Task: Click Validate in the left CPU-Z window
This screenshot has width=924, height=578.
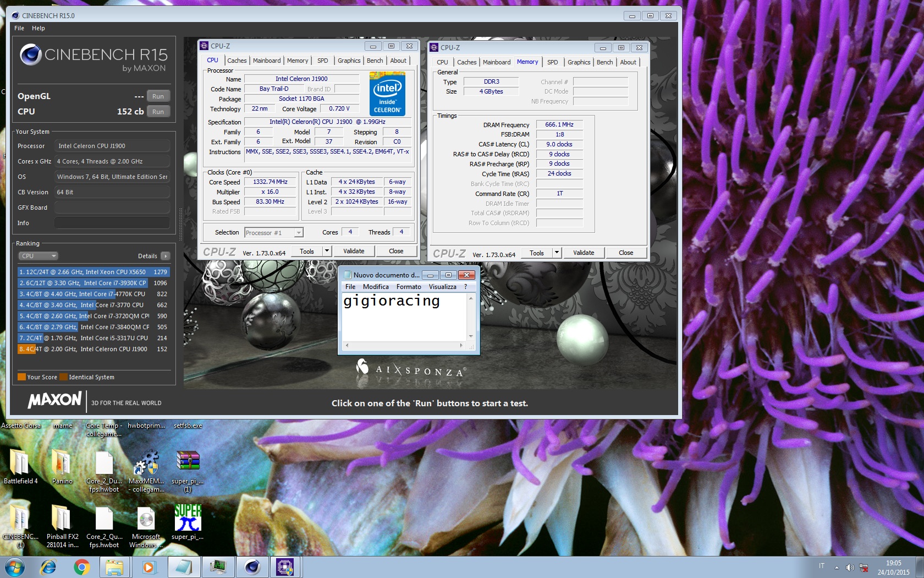Action: pyautogui.click(x=354, y=251)
